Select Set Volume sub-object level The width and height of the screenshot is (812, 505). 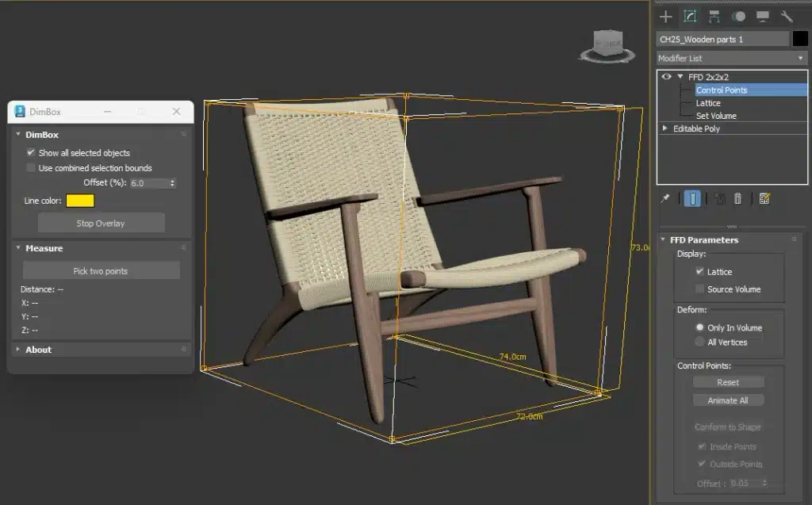pos(716,116)
